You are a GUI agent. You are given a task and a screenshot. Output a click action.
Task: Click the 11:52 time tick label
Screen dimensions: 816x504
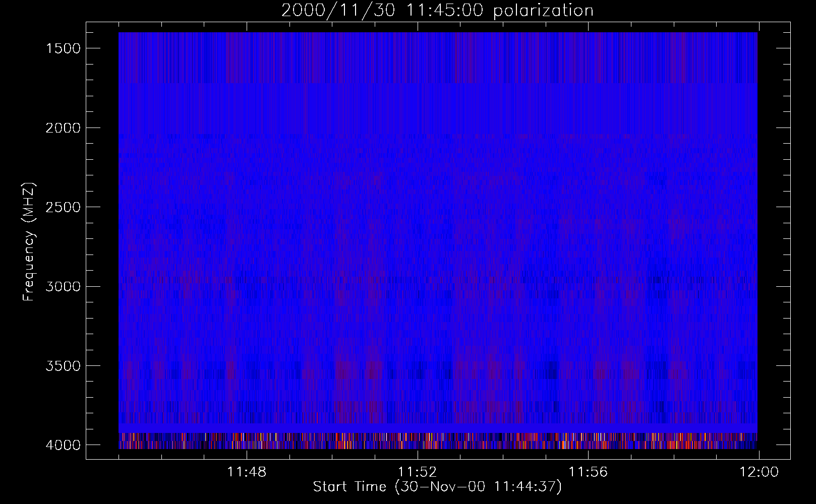(x=417, y=472)
